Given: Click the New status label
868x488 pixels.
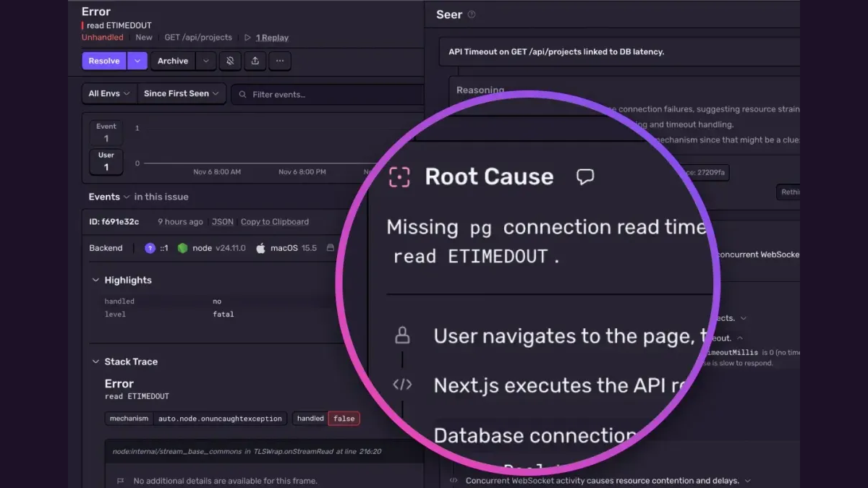Looking at the screenshot, I should 144,38.
